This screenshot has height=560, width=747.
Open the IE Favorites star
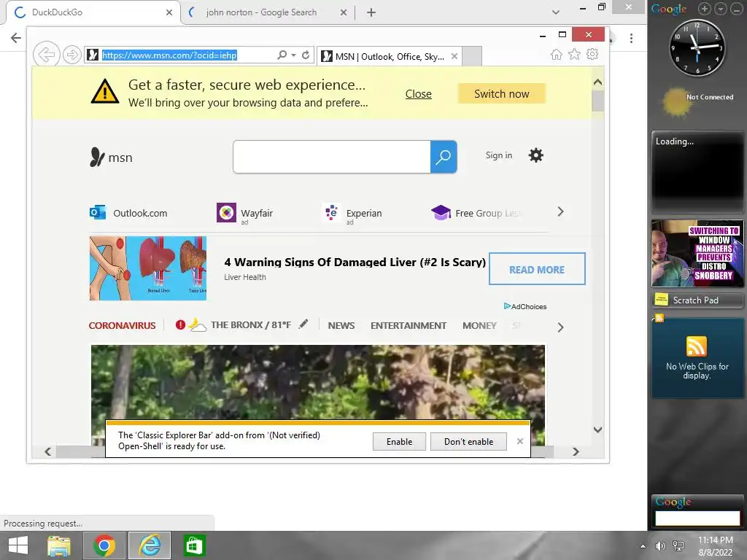point(575,54)
